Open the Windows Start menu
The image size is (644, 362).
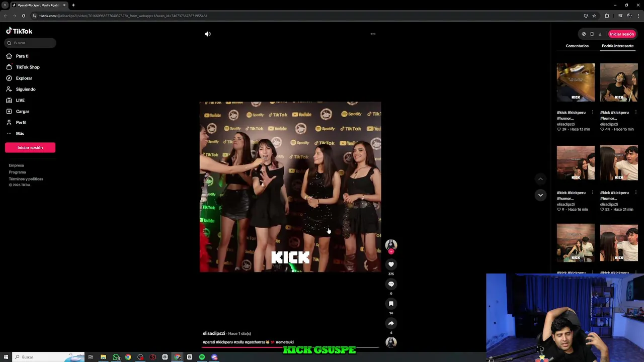click(x=6, y=357)
